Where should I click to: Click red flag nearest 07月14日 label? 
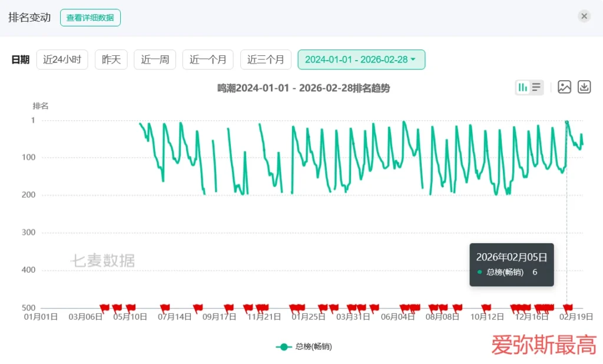tap(165, 307)
